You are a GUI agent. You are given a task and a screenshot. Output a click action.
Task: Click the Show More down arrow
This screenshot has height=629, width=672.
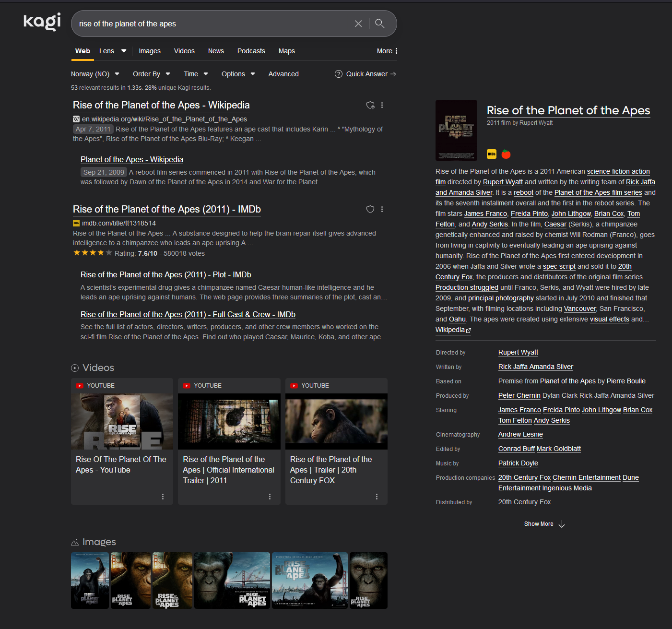point(562,524)
